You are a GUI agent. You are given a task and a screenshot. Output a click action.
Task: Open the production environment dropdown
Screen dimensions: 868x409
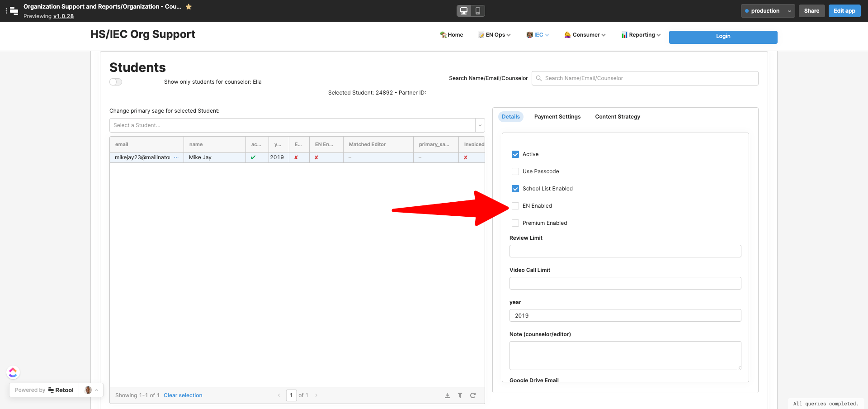coord(768,11)
